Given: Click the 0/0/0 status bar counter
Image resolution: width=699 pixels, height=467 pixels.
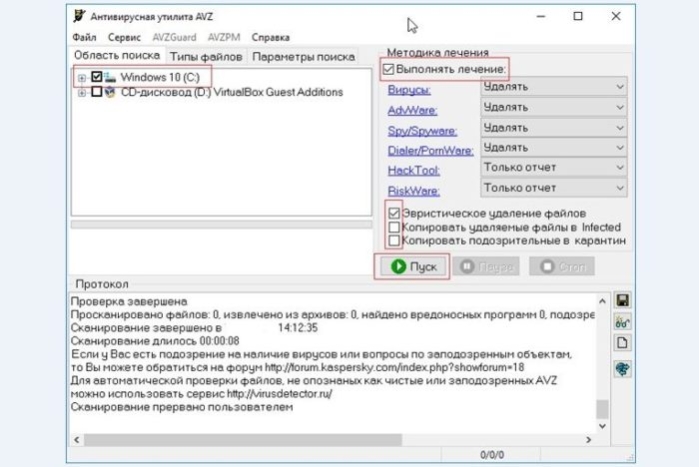Looking at the screenshot, I should (x=492, y=455).
